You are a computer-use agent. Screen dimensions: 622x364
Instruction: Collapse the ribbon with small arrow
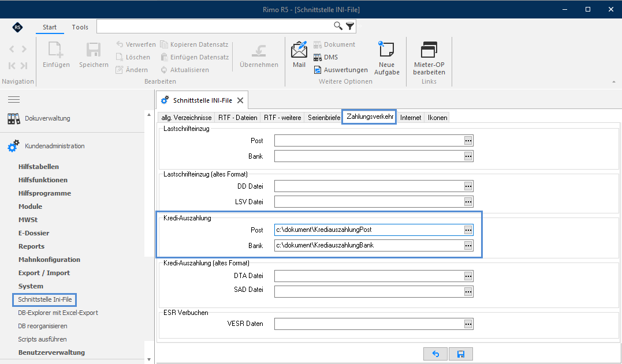[x=614, y=81]
